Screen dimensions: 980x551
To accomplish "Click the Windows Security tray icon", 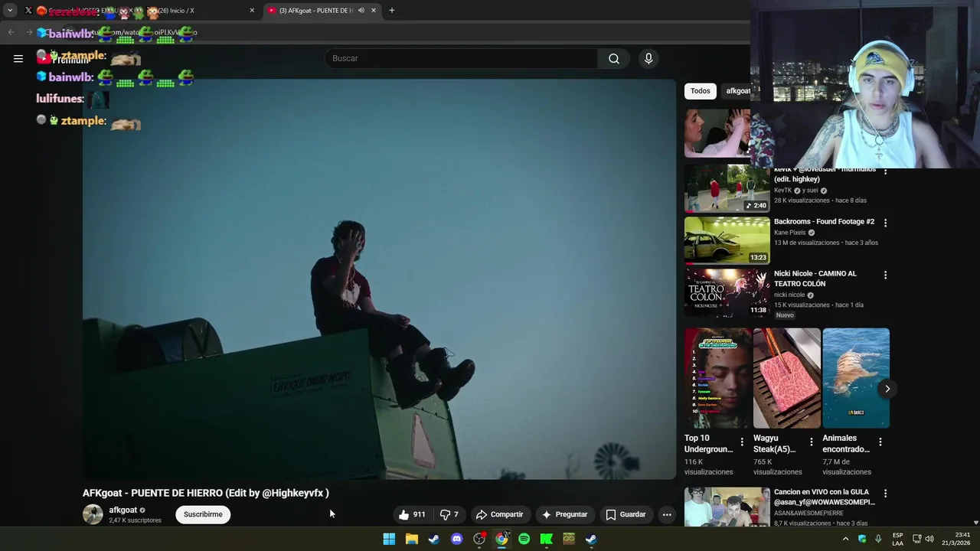I will pyautogui.click(x=862, y=539).
